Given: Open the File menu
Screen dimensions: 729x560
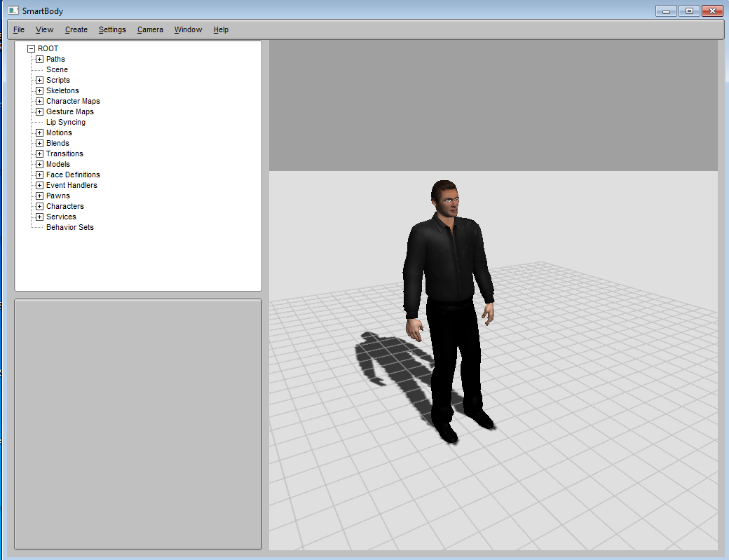Looking at the screenshot, I should tap(19, 29).
